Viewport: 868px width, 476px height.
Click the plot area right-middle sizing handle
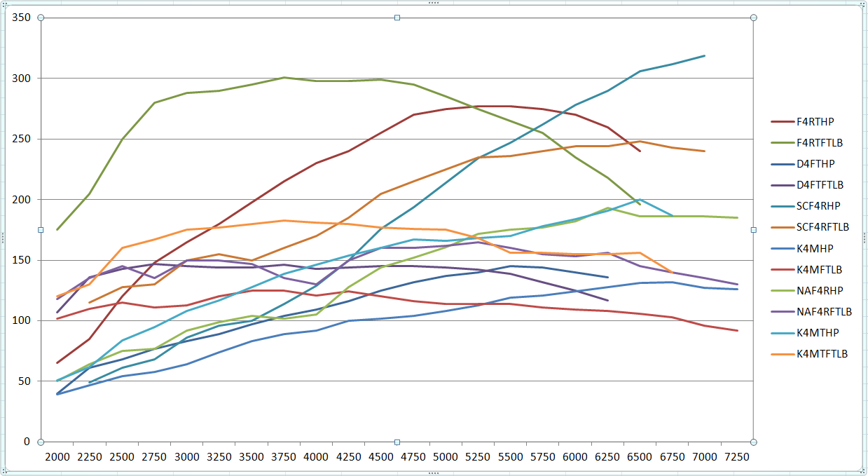[x=754, y=230]
